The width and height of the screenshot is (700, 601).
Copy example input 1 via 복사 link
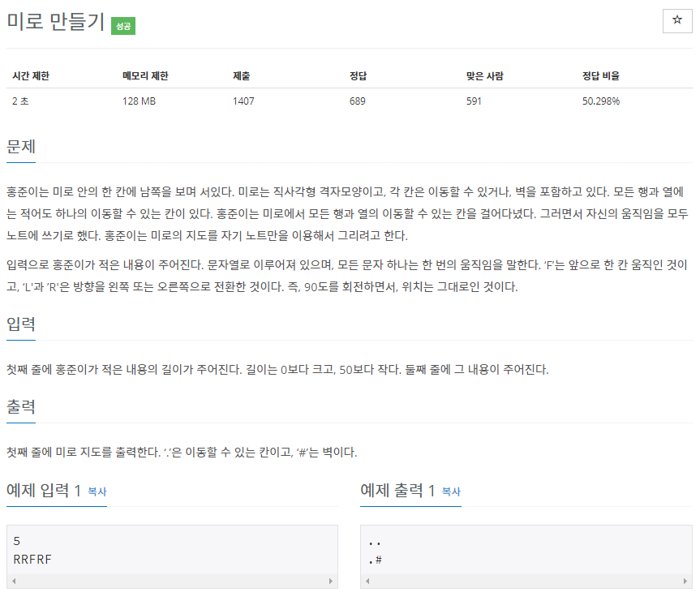point(97,492)
